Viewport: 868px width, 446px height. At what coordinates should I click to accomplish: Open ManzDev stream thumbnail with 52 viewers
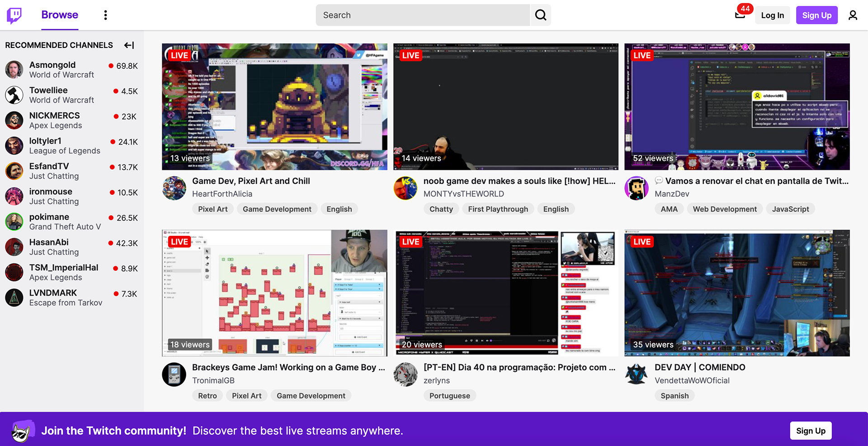pyautogui.click(x=737, y=107)
